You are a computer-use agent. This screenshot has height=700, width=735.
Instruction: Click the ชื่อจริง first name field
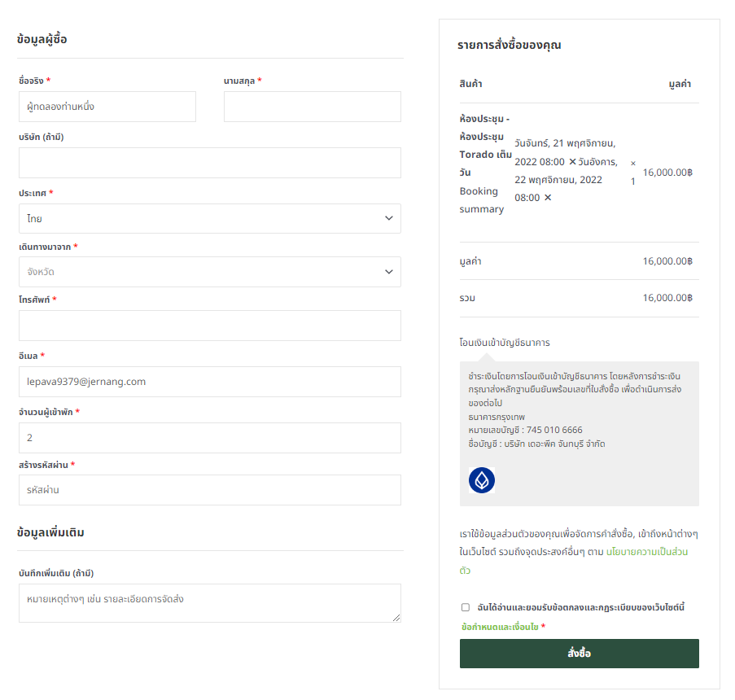tap(107, 107)
